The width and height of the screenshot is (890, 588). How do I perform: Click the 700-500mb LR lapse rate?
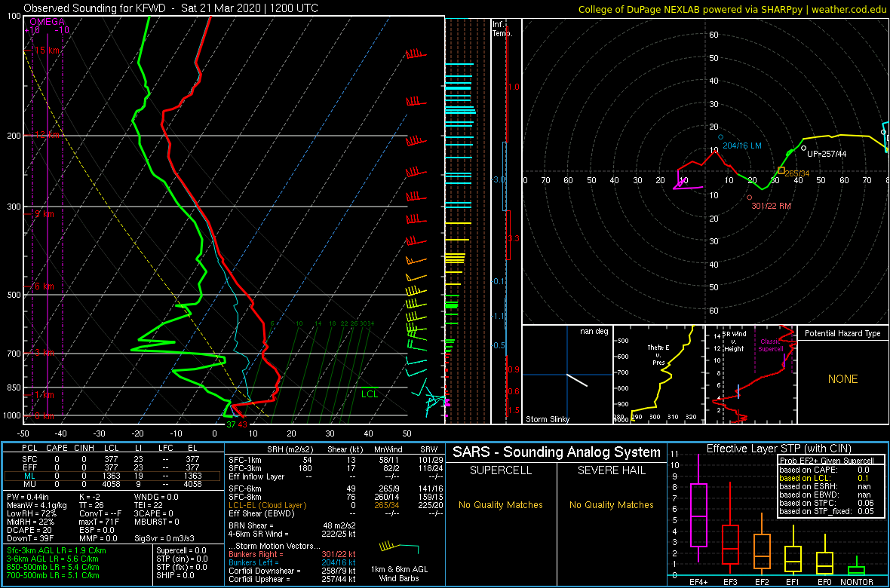(54, 576)
